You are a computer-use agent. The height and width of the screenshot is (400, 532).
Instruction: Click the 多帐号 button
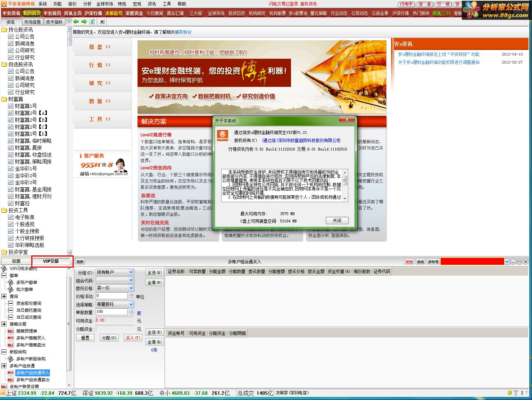tap(433, 262)
